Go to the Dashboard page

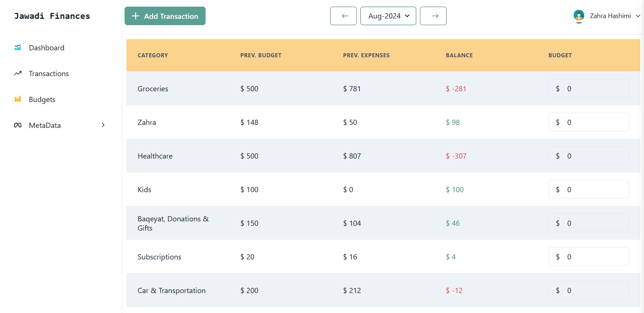(47, 48)
